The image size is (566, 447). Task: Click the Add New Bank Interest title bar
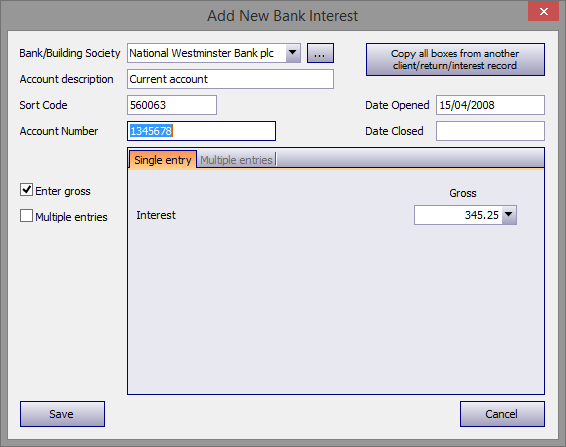282,16
